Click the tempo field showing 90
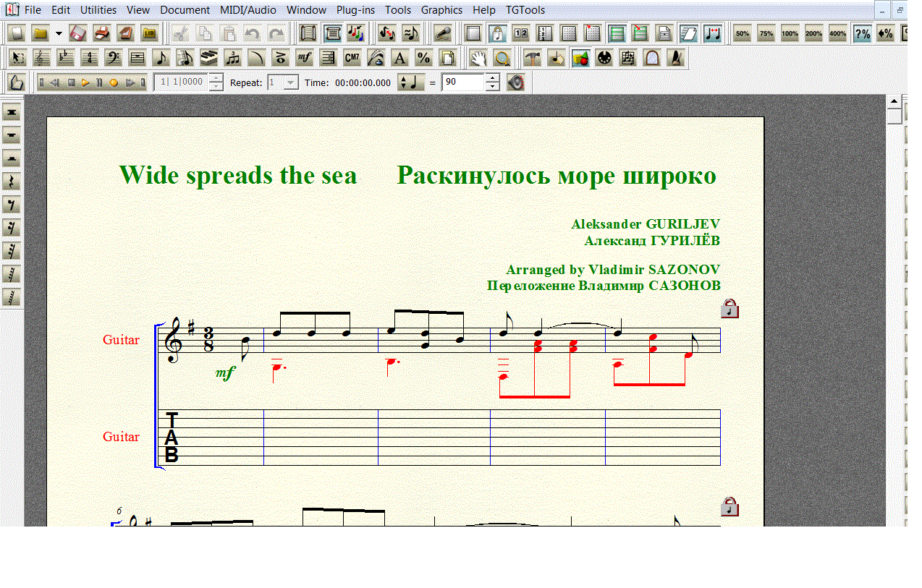 (463, 82)
